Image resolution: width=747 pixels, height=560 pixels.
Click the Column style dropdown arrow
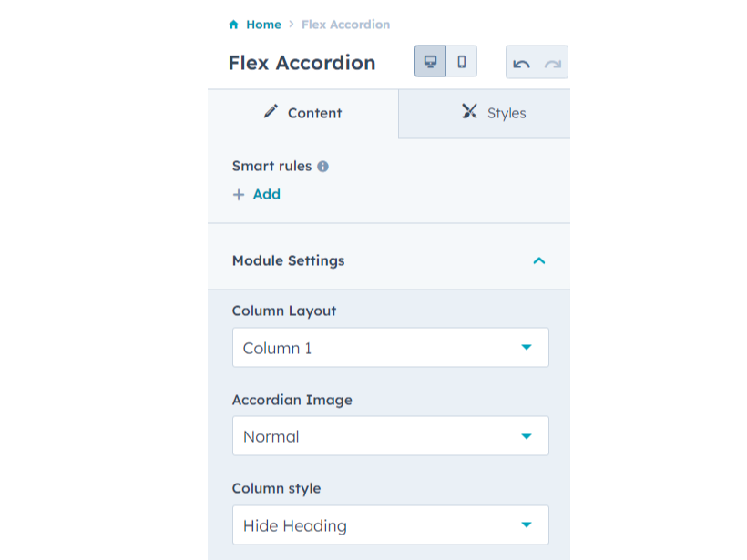point(527,524)
